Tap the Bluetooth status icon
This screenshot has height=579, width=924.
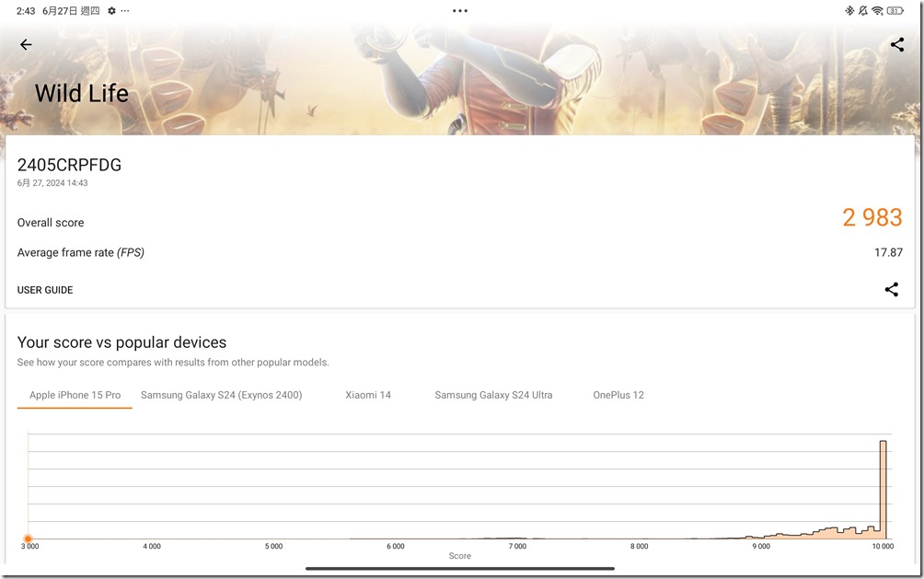click(x=849, y=11)
